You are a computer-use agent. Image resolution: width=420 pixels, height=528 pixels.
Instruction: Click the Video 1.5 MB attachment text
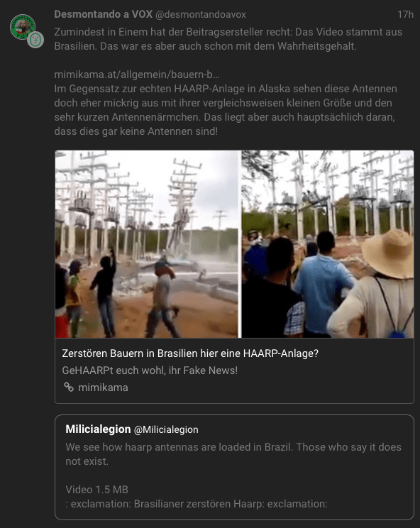click(x=97, y=489)
